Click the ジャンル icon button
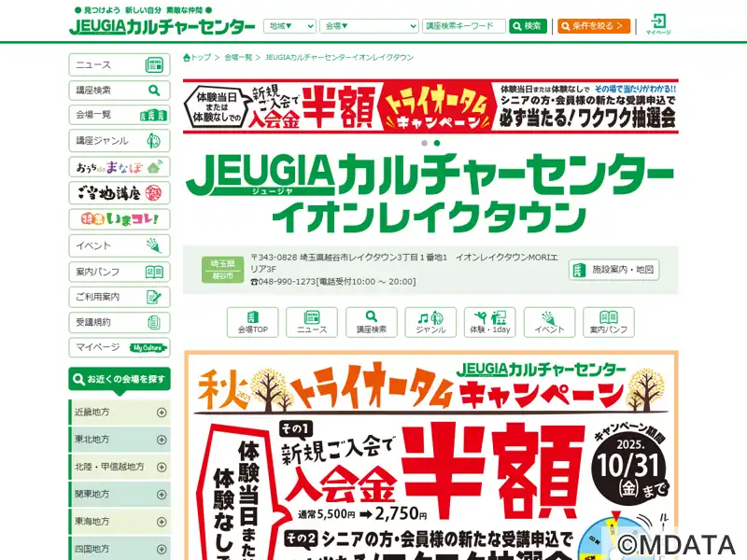Viewport: 747px width, 560px height. 430,322
